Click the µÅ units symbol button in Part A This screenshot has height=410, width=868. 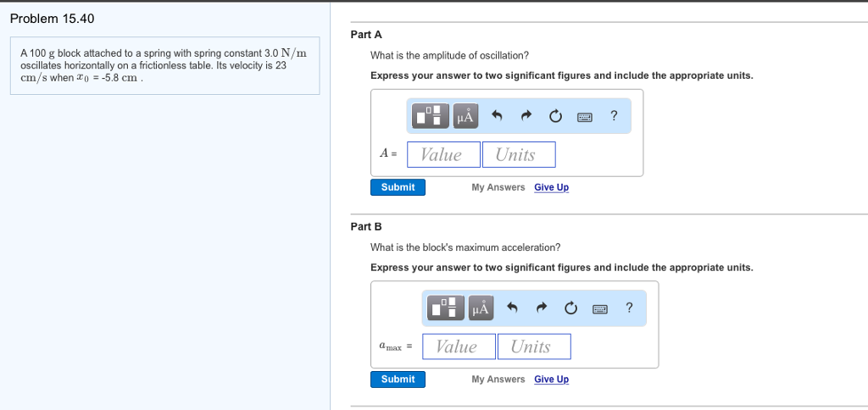465,116
